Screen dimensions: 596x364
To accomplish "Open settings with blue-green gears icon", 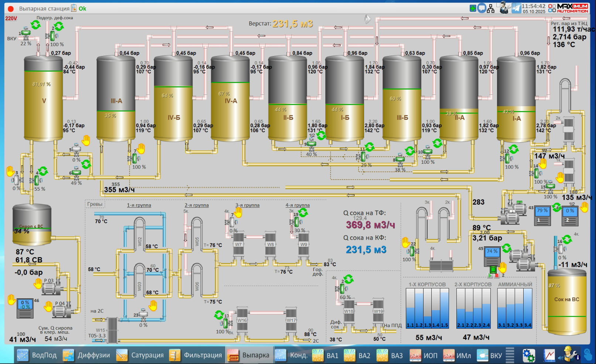I will 528,355.
